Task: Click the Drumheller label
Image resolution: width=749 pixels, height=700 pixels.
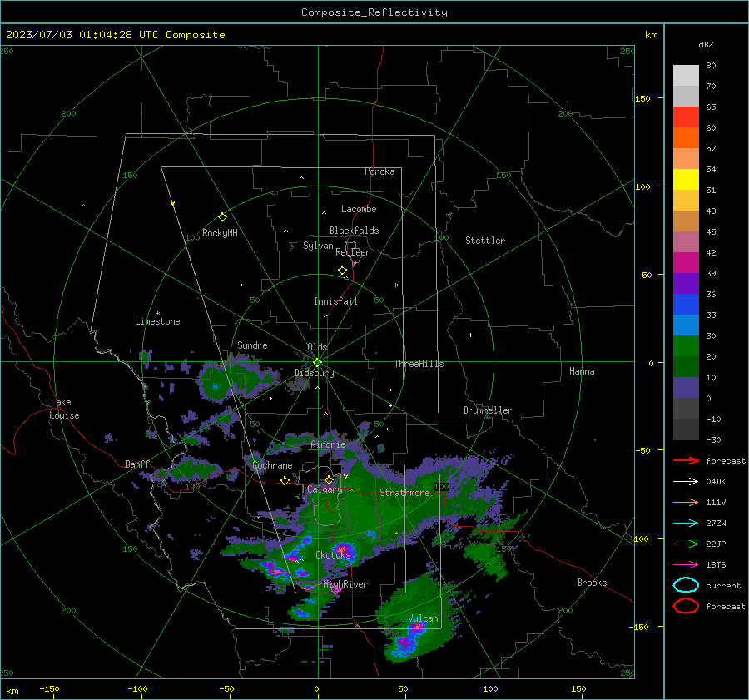Action: (x=488, y=410)
